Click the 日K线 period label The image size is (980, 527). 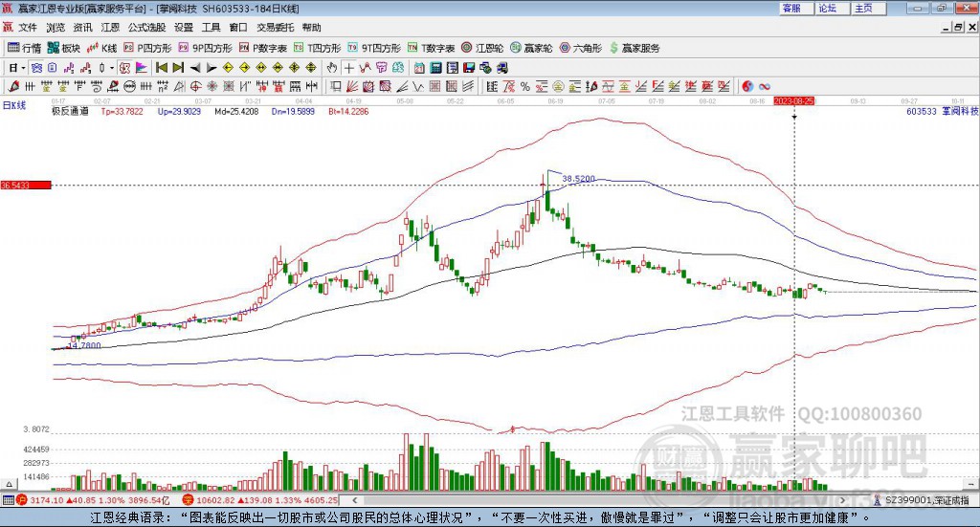pos(14,105)
